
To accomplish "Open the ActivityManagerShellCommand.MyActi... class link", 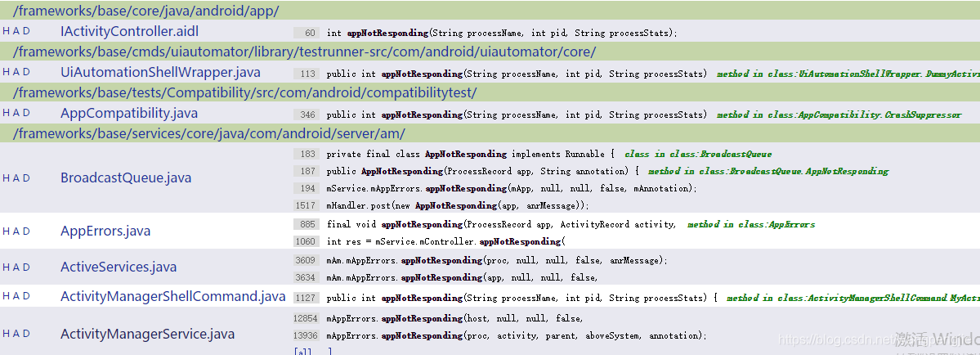I will [x=853, y=298].
